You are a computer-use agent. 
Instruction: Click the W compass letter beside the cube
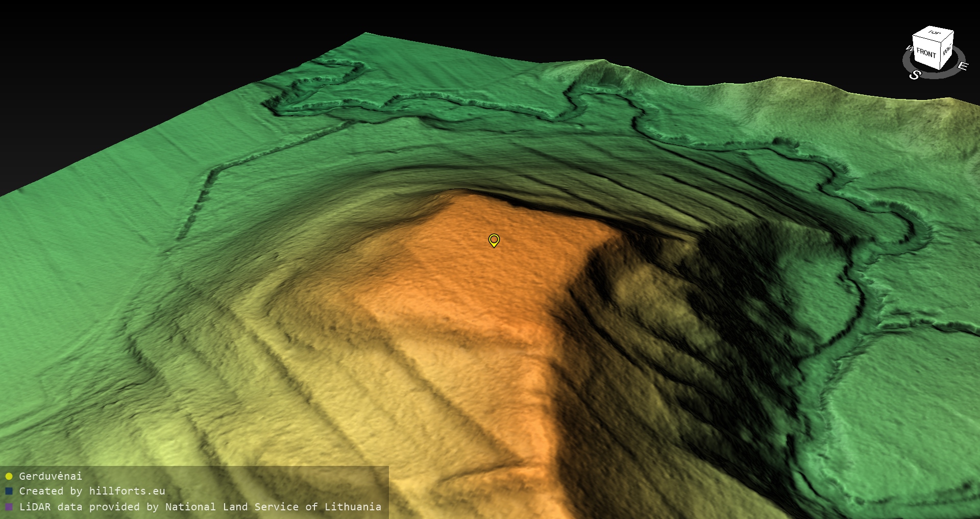point(909,49)
